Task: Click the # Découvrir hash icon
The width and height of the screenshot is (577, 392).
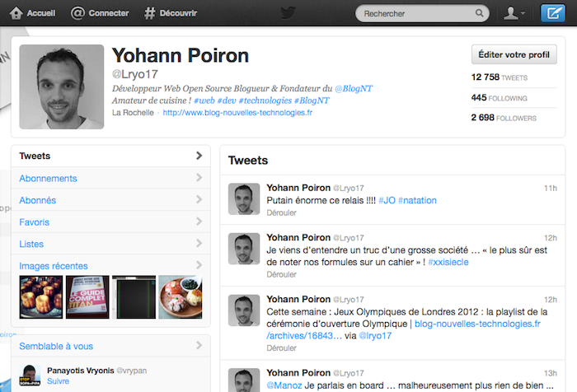Action: 149,13
